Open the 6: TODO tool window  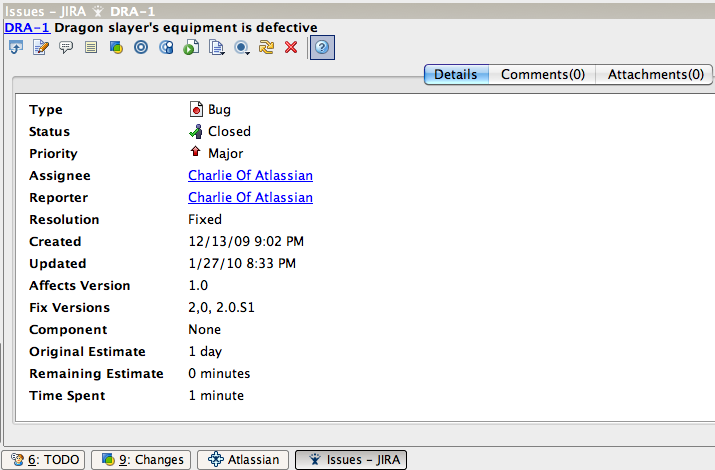pyautogui.click(x=44, y=459)
